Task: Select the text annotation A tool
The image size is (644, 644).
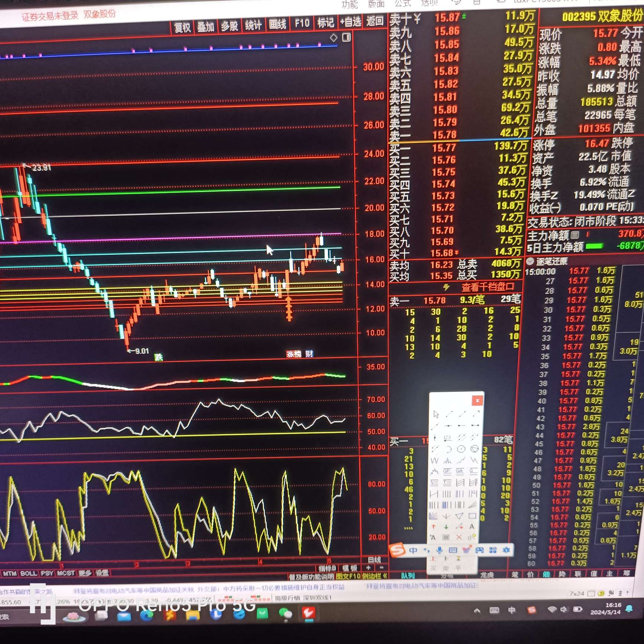Action: pyautogui.click(x=472, y=526)
